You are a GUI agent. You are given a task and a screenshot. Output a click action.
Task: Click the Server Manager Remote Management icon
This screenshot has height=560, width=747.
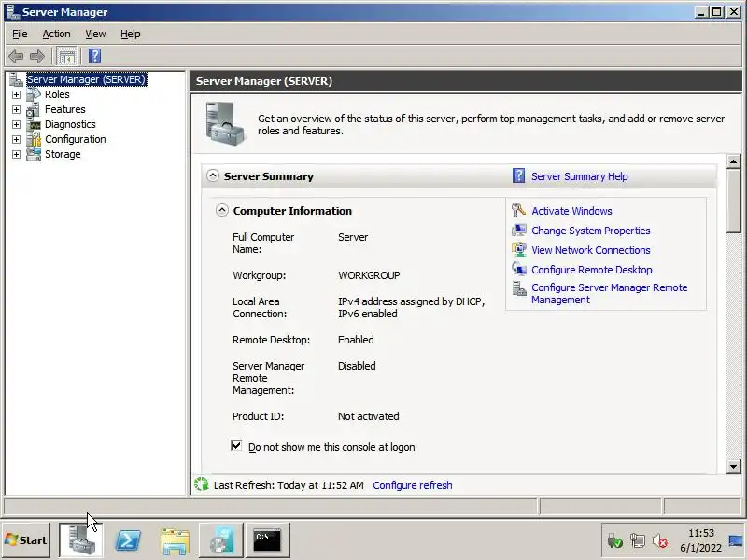click(x=518, y=288)
